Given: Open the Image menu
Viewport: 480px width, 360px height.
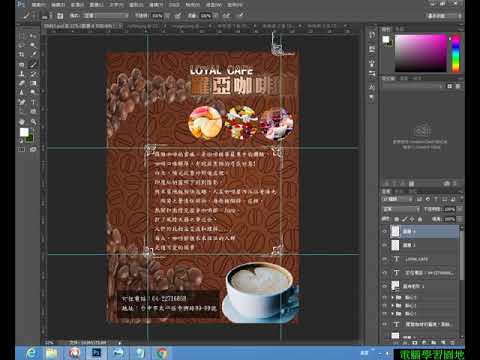Looking at the screenshot, I should [77, 5].
